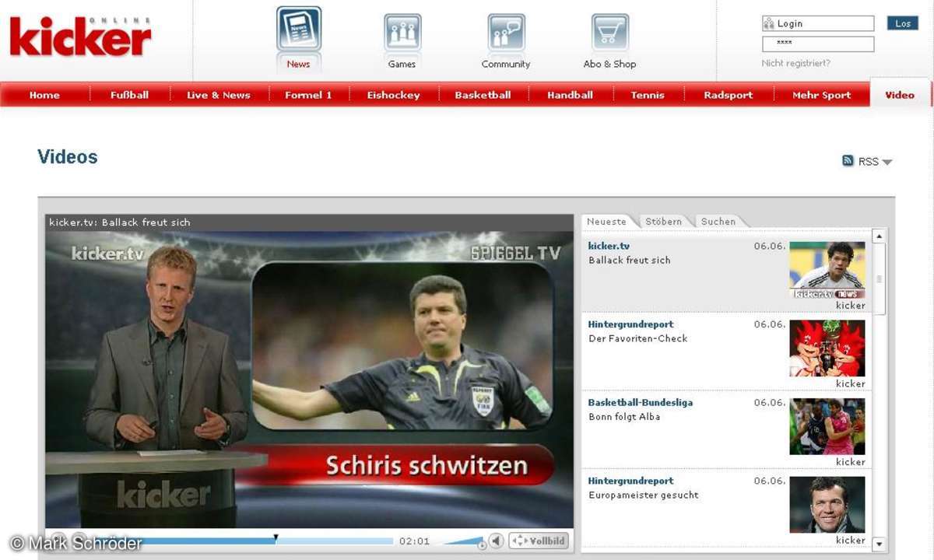Screen dimensions: 934x560
Task: Follow the Nicht registriert? link
Action: [795, 63]
